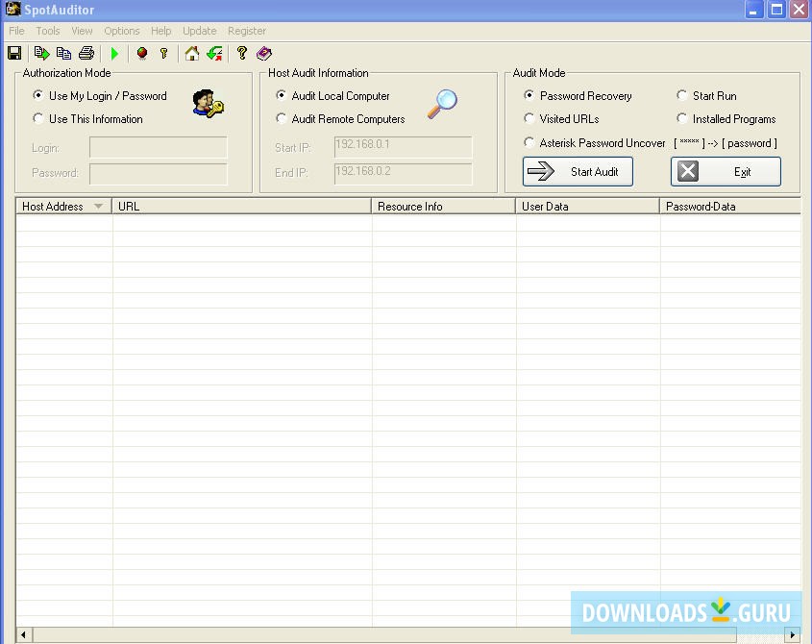The height and width of the screenshot is (644, 812).
Task: Click the Password-Data column header
Action: [x=730, y=207]
